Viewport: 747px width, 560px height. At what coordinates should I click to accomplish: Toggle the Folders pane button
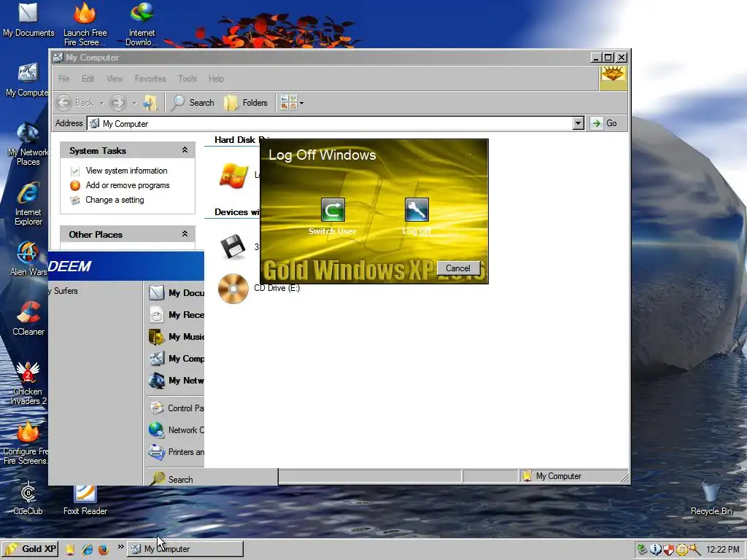246,103
